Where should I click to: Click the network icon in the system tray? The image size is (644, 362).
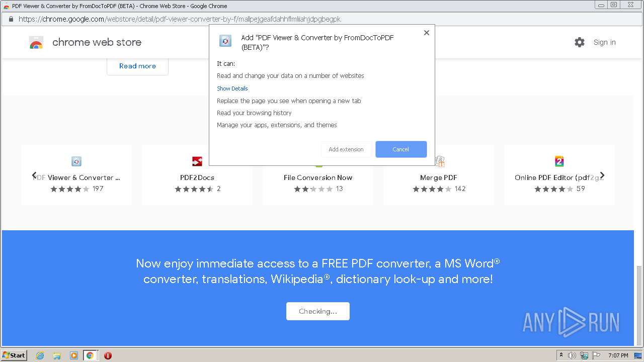point(584,355)
